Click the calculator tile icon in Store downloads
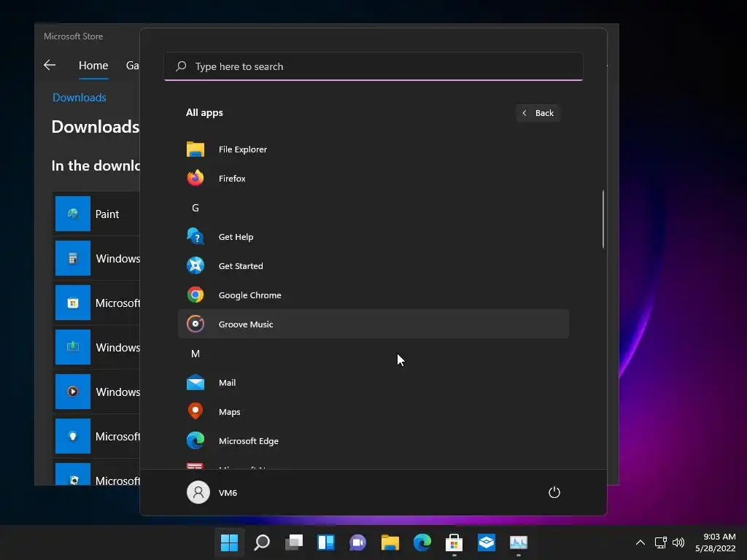The image size is (747, 560). coord(73,258)
